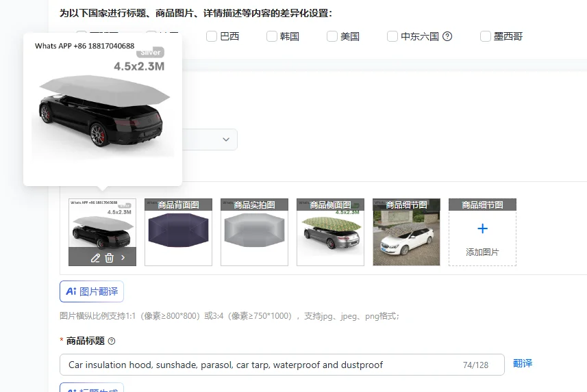Click the AI icon in 图片翻译 button

pos(71,291)
